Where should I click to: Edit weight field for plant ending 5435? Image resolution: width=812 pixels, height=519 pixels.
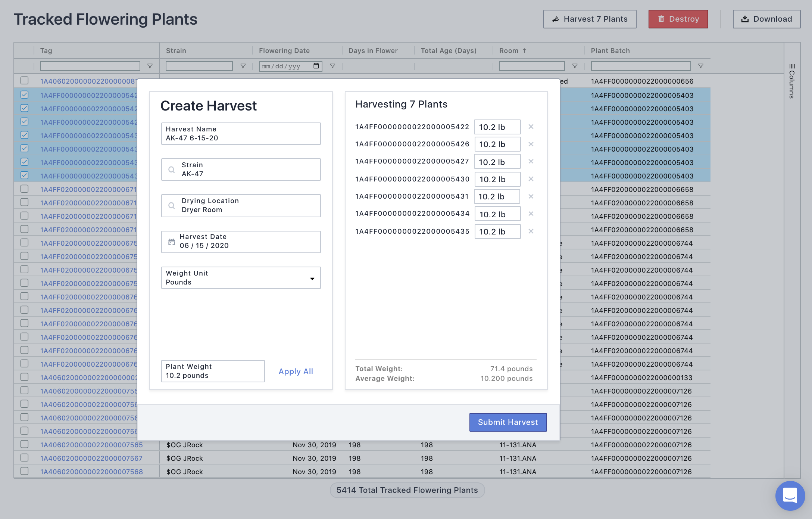497,231
